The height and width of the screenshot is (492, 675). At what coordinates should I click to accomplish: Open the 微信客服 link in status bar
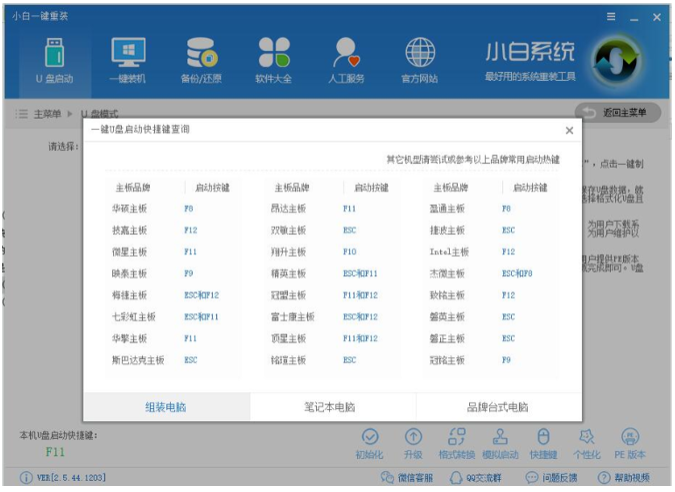(406, 478)
